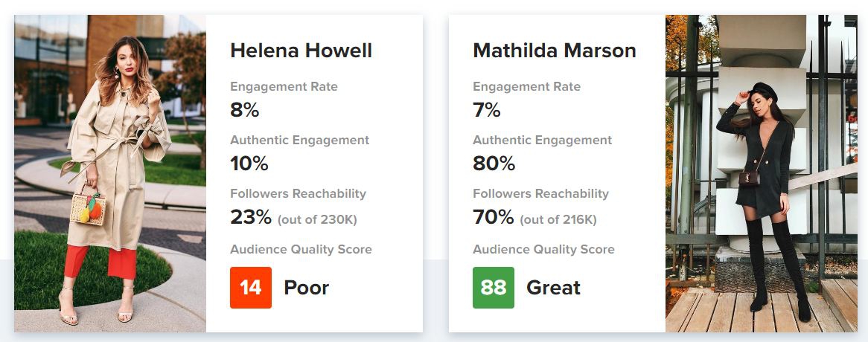Select the Mathilda Marson name heading
The width and height of the screenshot is (868, 342).
[555, 51]
